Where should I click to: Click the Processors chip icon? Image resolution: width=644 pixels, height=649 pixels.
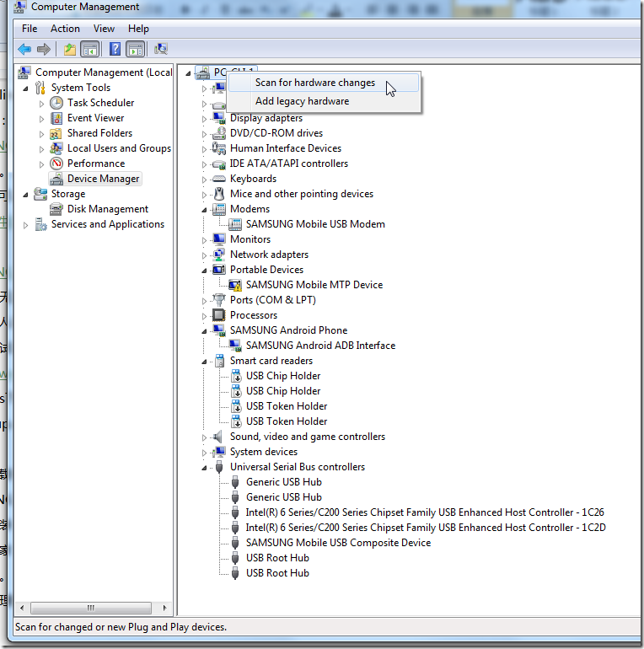pyautogui.click(x=218, y=315)
